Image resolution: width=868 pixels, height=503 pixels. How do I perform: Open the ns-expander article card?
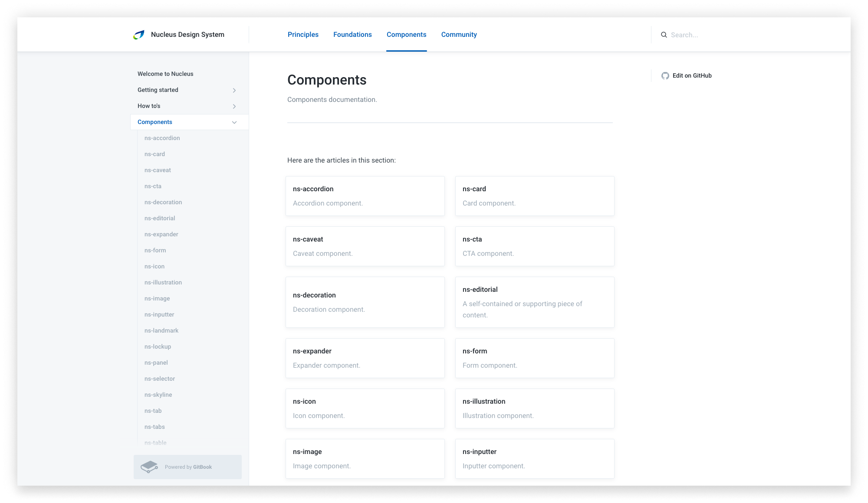pos(365,358)
